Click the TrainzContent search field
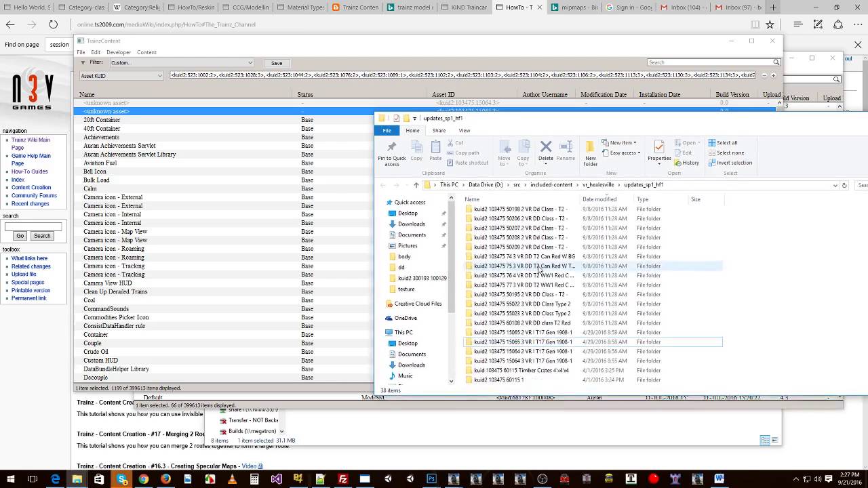 [x=710, y=62]
